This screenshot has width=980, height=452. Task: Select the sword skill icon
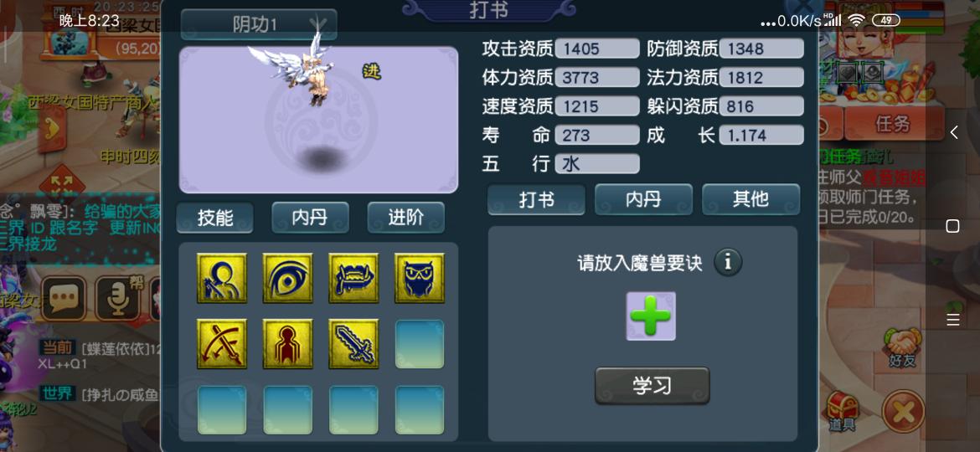pos(353,344)
